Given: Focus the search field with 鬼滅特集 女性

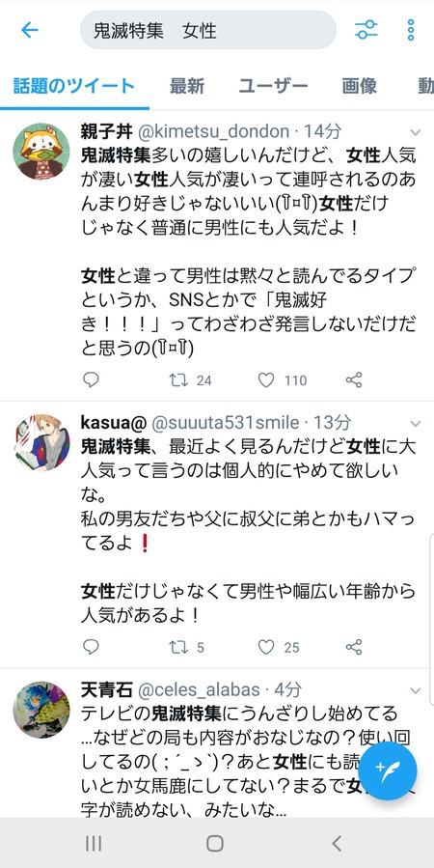Looking at the screenshot, I should click(x=208, y=30).
